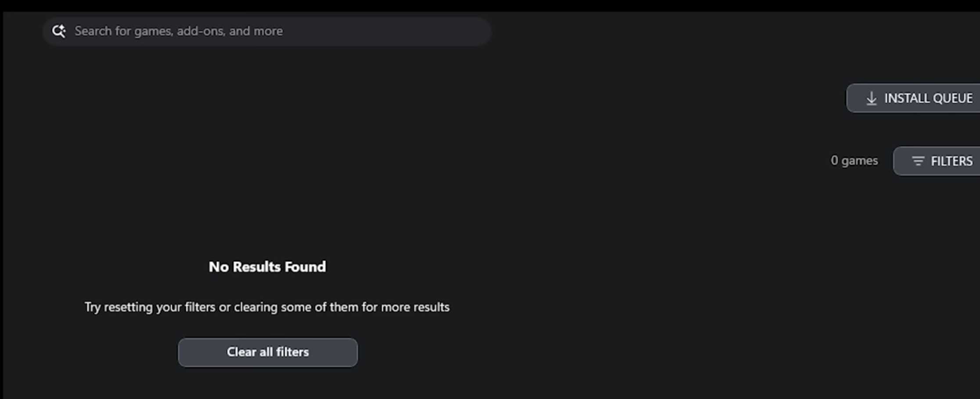Image resolution: width=980 pixels, height=399 pixels.
Task: Click the 'FILTERS' text label
Action: [x=951, y=161]
